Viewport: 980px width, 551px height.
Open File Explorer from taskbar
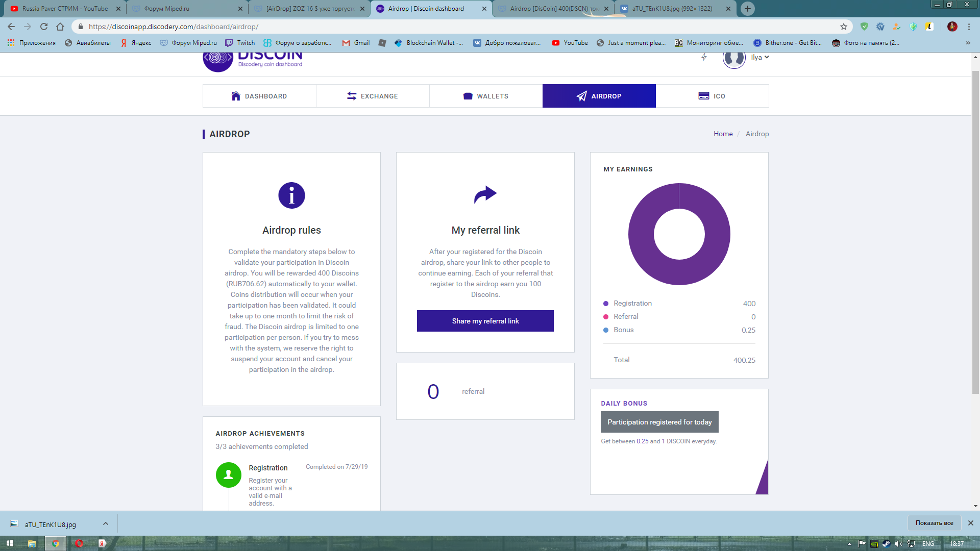(32, 543)
